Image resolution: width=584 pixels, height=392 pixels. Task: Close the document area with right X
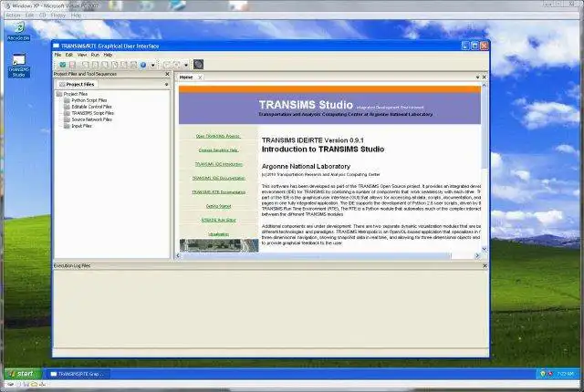point(485,77)
